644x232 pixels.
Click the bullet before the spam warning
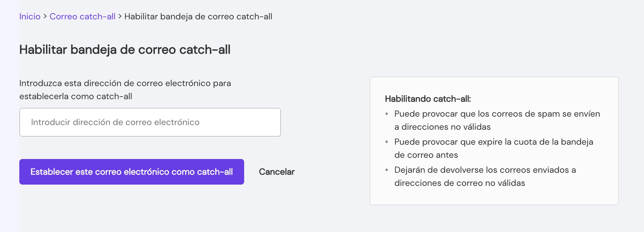[x=387, y=114]
